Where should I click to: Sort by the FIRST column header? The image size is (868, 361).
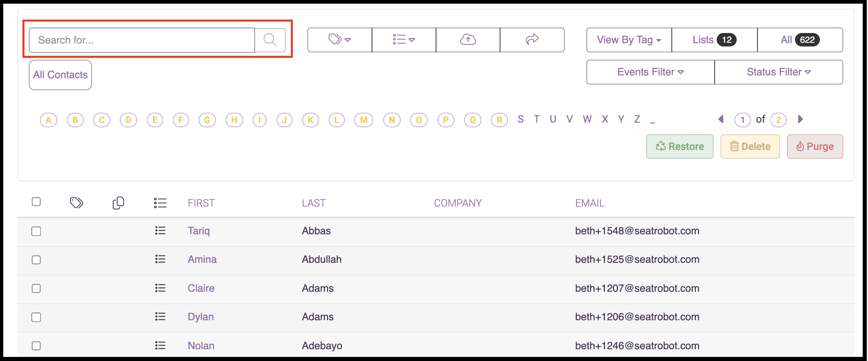click(x=201, y=203)
